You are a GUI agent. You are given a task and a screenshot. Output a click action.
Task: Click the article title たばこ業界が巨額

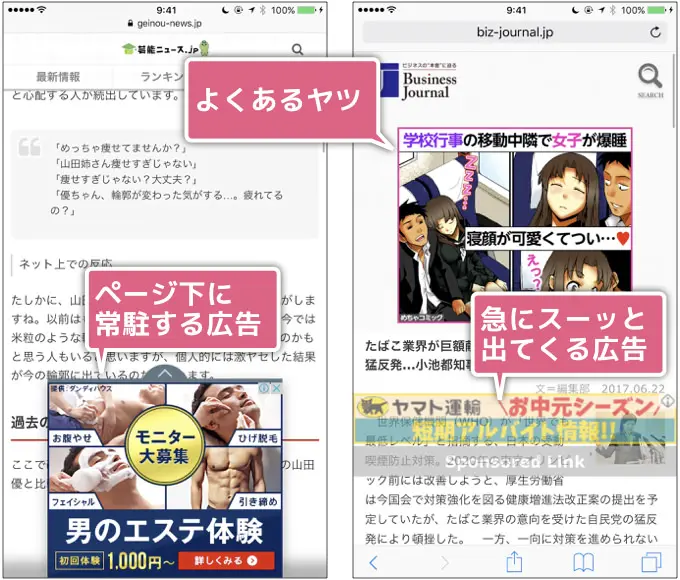pos(418,346)
